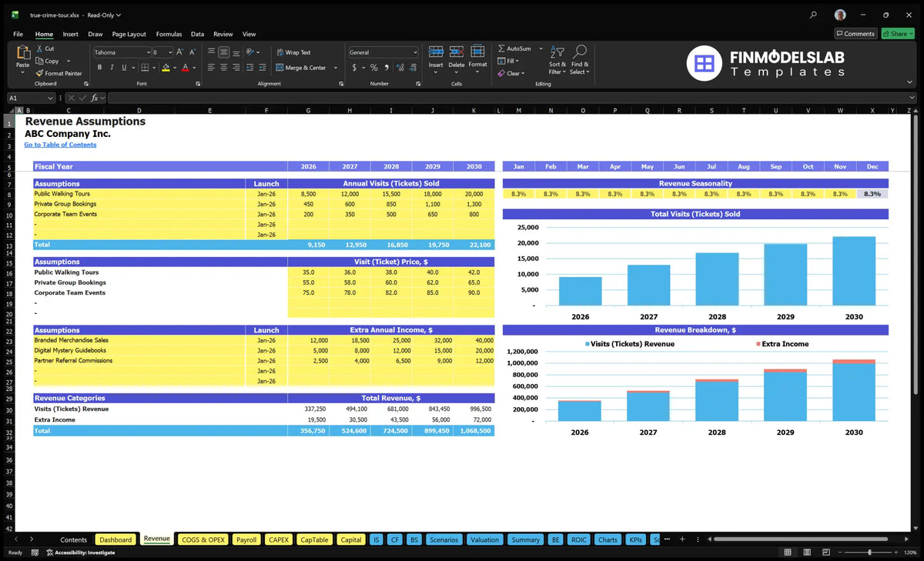Open fill color dropdown arrow
The height and width of the screenshot is (561, 924).
[x=176, y=68]
